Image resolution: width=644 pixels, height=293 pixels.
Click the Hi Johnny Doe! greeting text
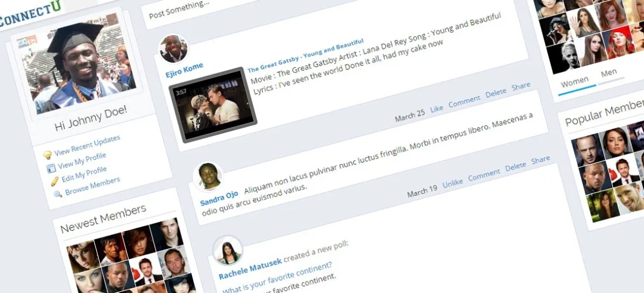click(x=91, y=118)
